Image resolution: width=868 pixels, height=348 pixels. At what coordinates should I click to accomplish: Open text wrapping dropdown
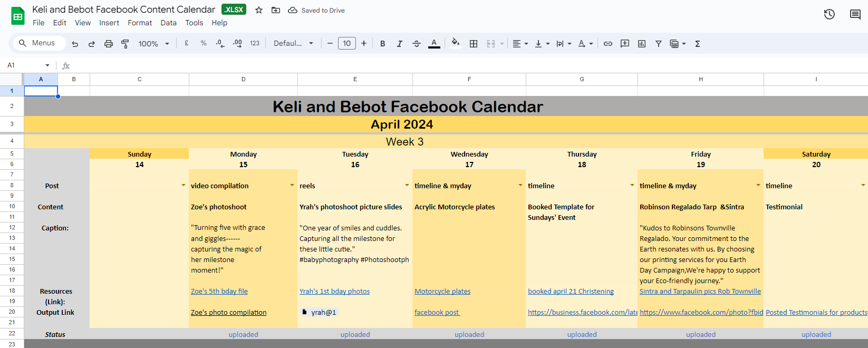pyautogui.click(x=564, y=44)
